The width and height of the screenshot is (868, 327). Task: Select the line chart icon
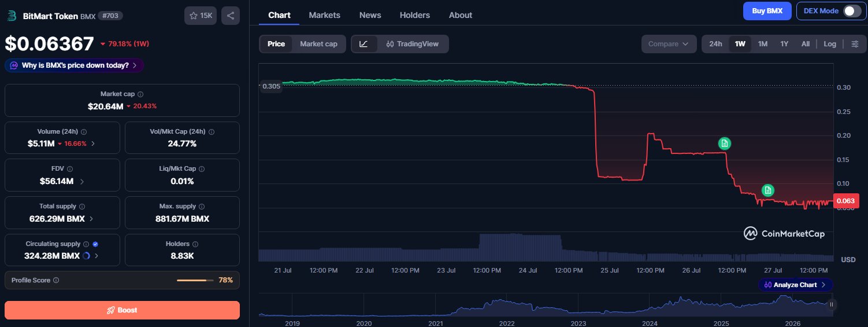coord(364,44)
